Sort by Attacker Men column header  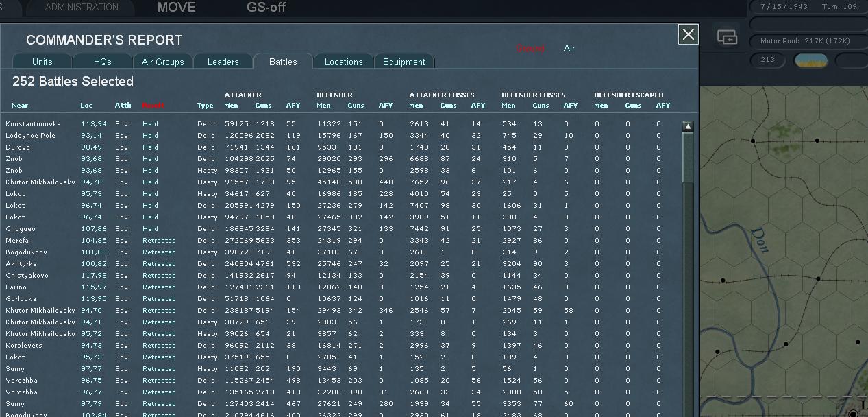click(x=231, y=106)
